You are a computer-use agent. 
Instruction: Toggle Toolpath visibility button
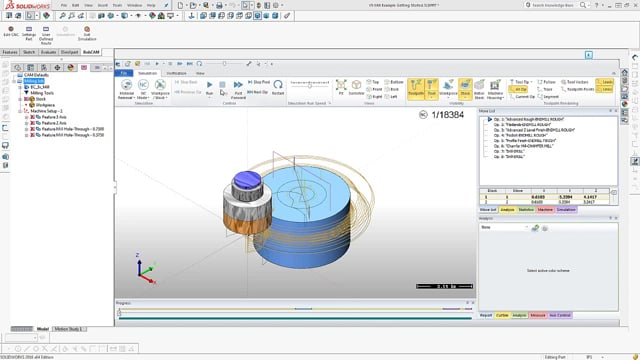[x=416, y=89]
